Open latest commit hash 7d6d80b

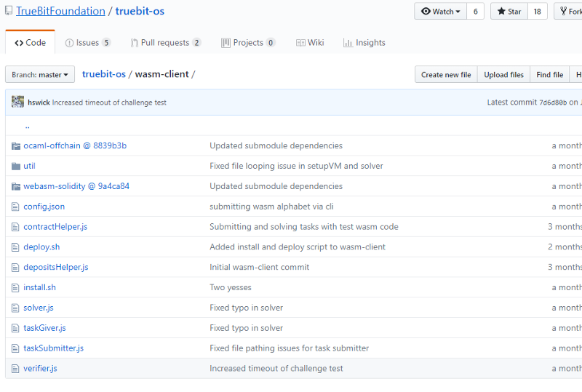coord(553,103)
